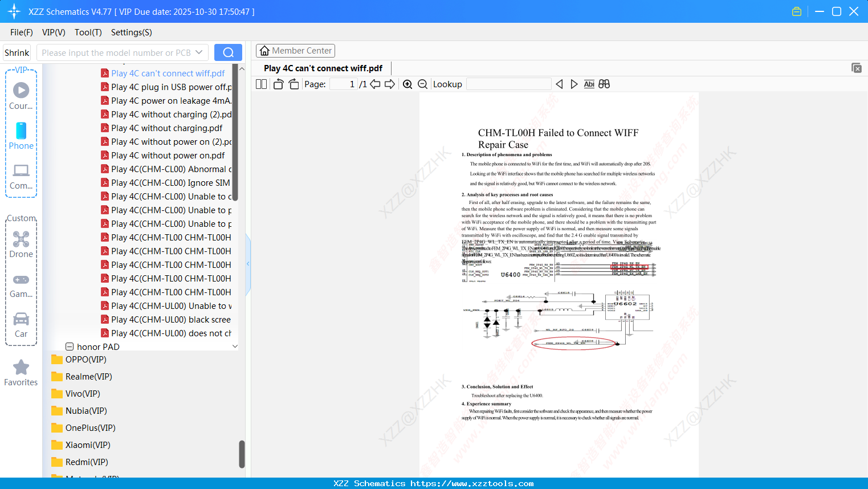Click the Shrink button
The height and width of the screenshot is (489, 868).
point(17,52)
